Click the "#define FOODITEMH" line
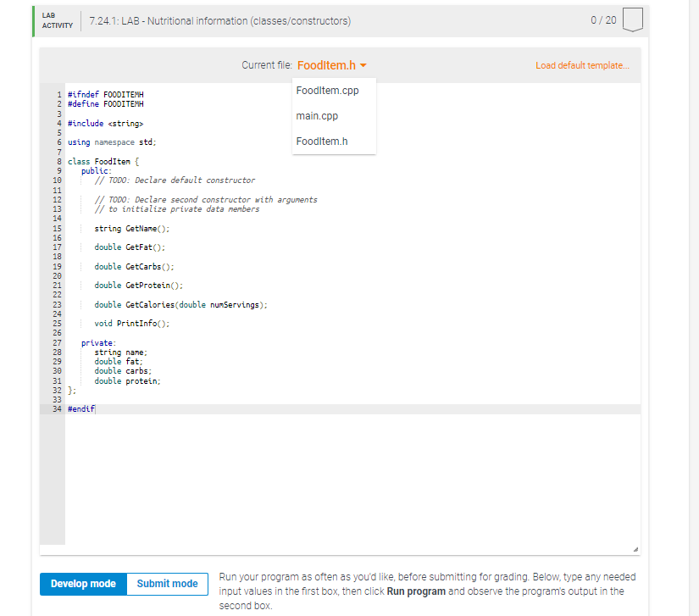 (106, 104)
